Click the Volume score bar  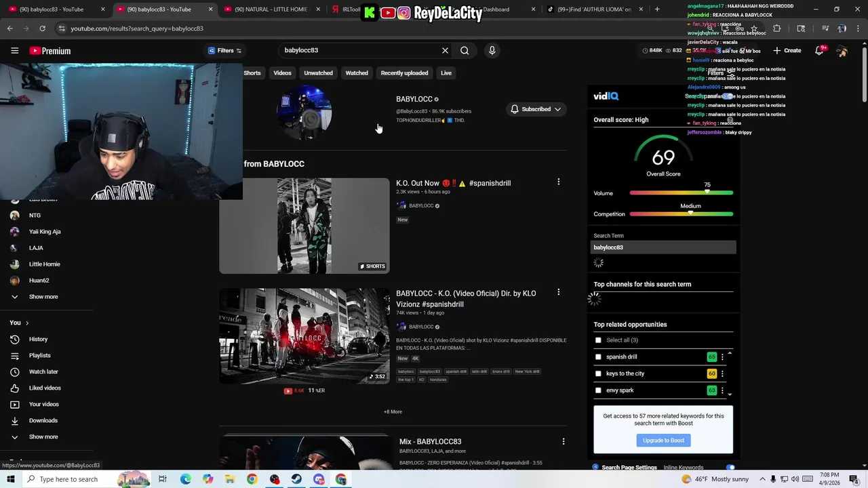point(681,193)
